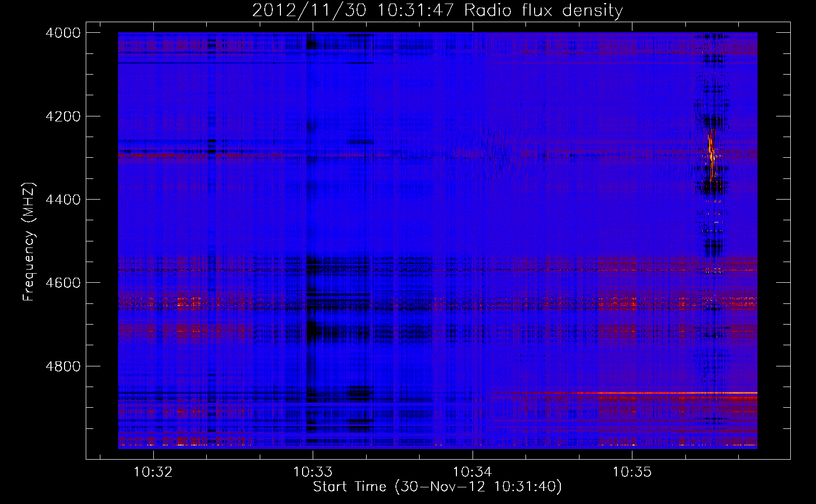Select the 4800 frequency axis label

click(63, 366)
